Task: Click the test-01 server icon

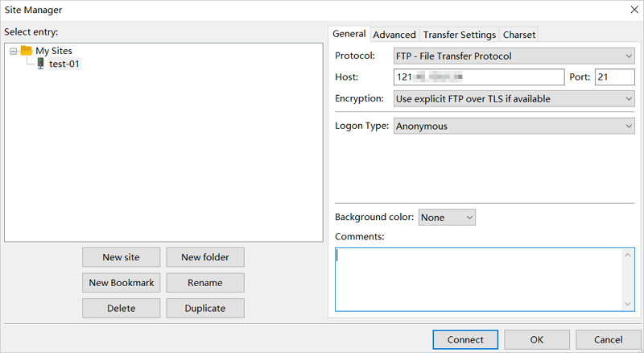Action: 40,64
